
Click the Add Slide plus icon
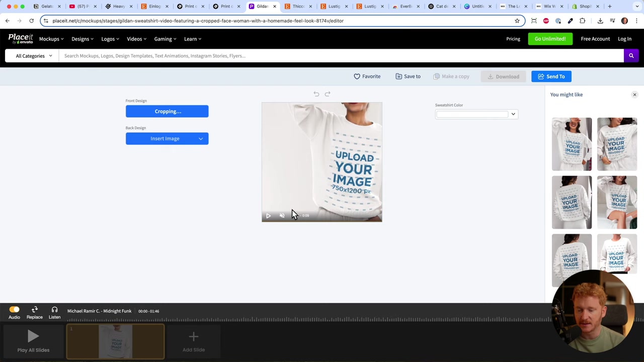pos(194,336)
